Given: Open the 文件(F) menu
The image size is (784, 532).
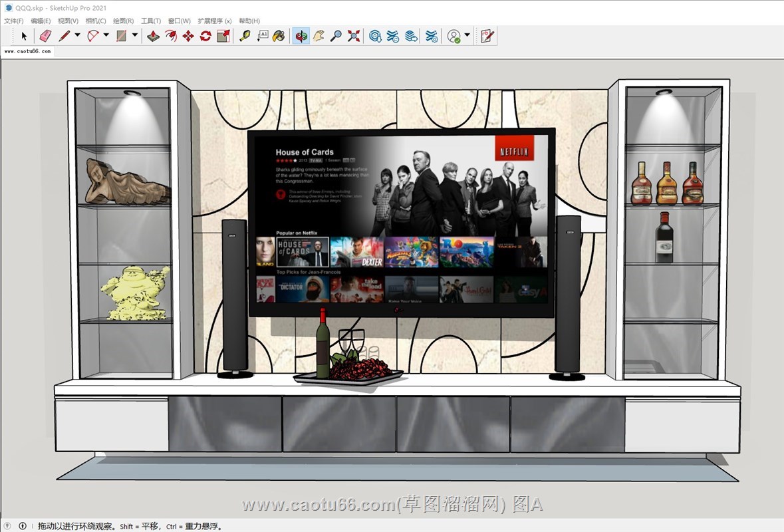Looking at the screenshot, I should coord(14,21).
